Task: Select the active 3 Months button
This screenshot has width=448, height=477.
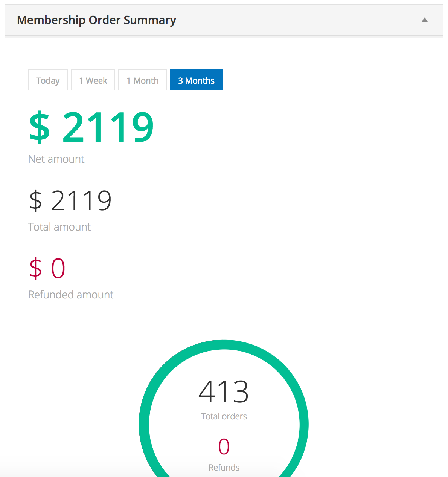Action: [x=197, y=80]
